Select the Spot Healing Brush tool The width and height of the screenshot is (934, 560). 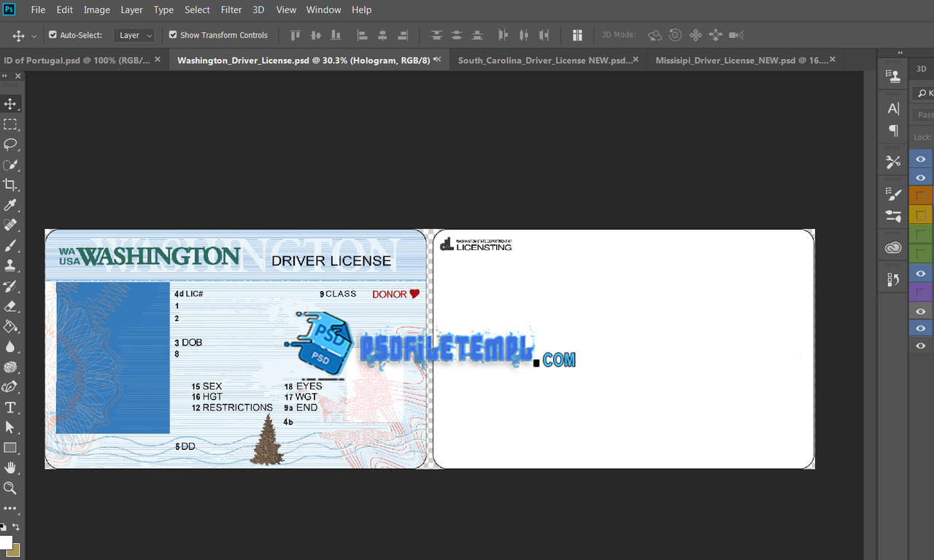coord(10,225)
